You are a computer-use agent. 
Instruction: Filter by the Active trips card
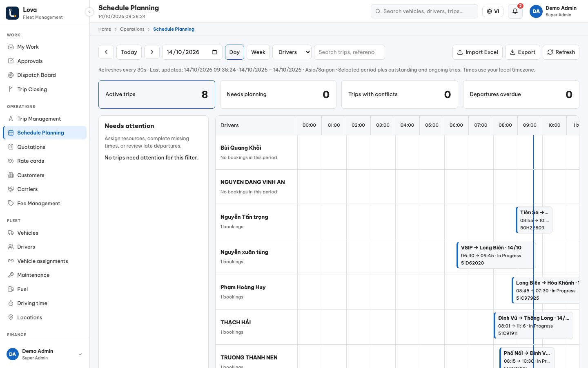[x=157, y=94]
